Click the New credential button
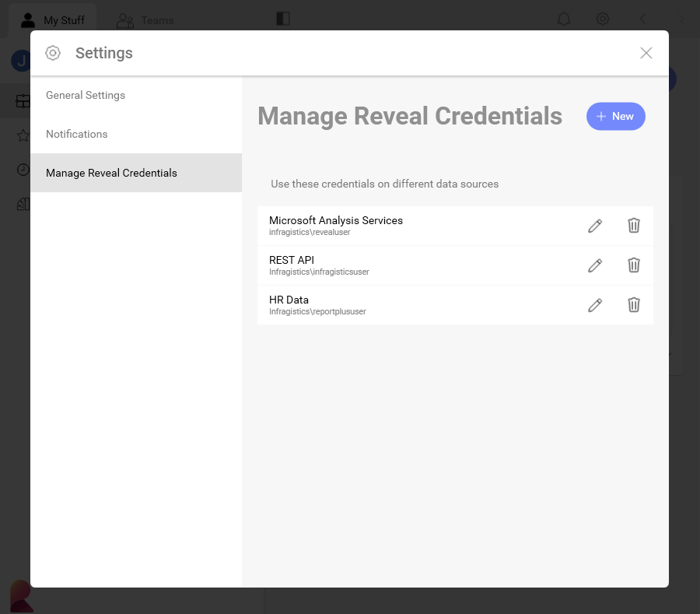 coord(615,116)
